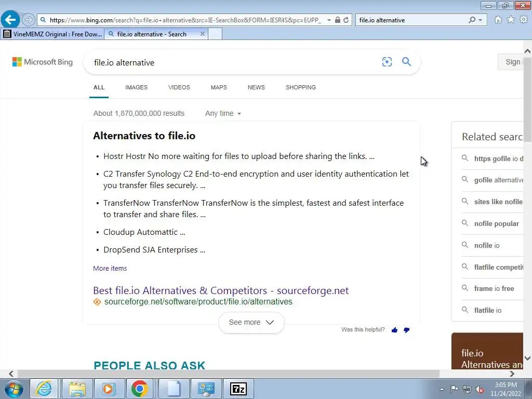Click the More items link
This screenshot has width=532, height=399.
110,268
